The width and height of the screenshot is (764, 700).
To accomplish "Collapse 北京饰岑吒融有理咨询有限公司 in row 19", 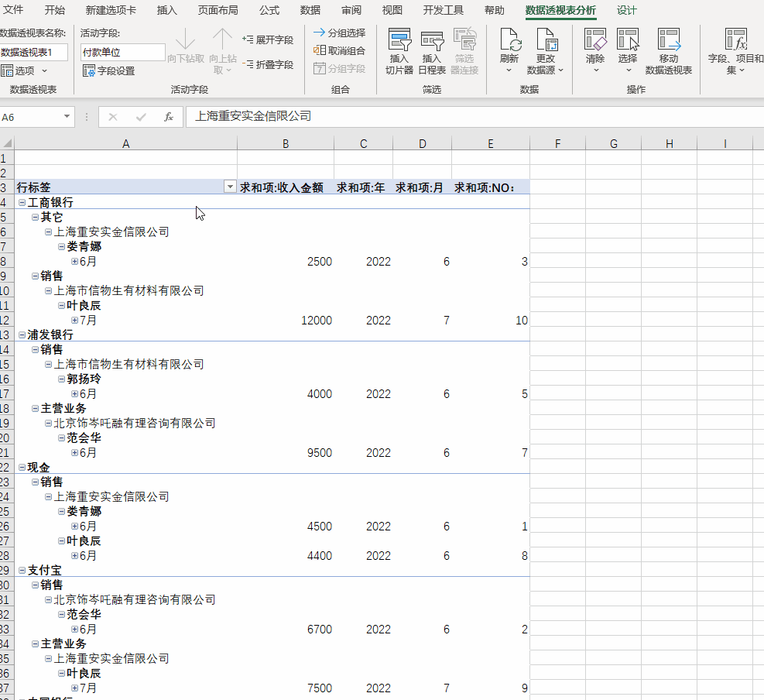I will 48,423.
